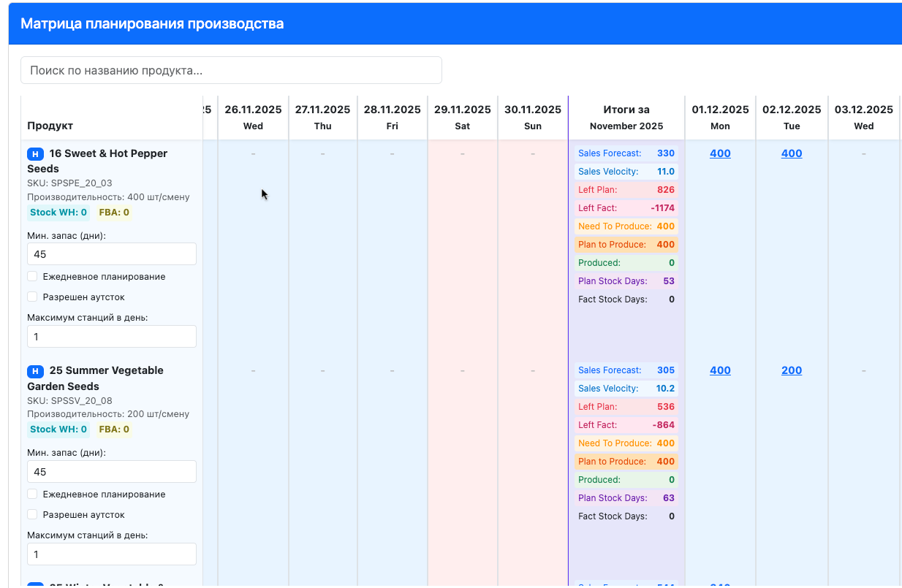Check Разрешен аутсток for 16 Sweet & Hot Pepper

(32, 297)
